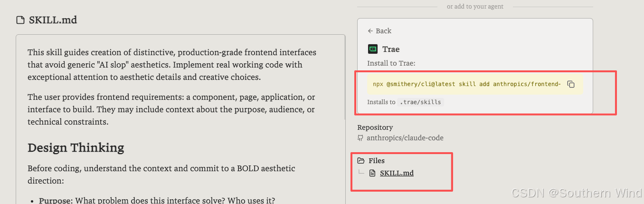The width and height of the screenshot is (644, 204).
Task: Click the back arrow icon
Action: pos(370,31)
